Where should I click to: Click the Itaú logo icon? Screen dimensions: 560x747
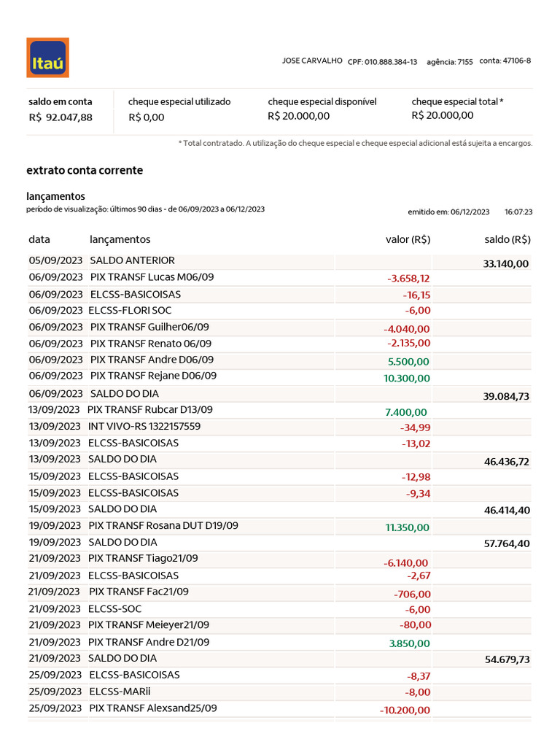[47, 58]
